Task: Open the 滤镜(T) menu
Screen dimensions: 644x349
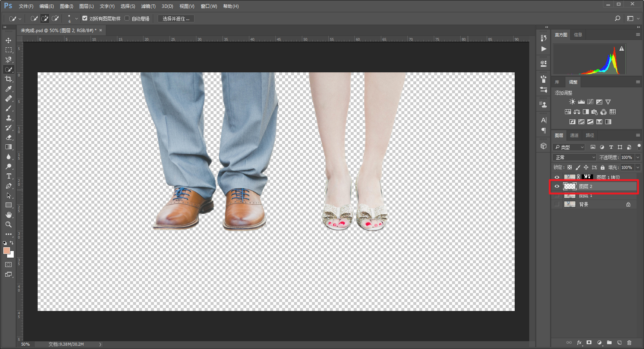Action: tap(148, 6)
